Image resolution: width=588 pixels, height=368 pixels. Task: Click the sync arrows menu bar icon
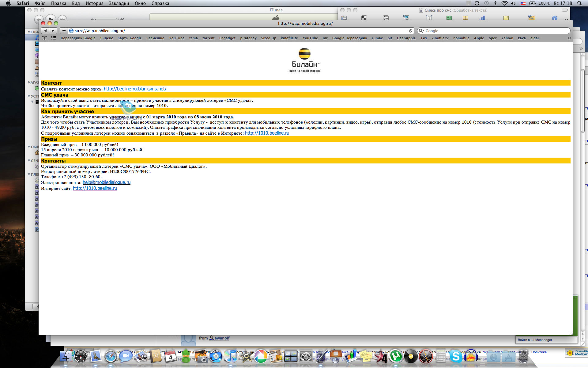[477, 3]
